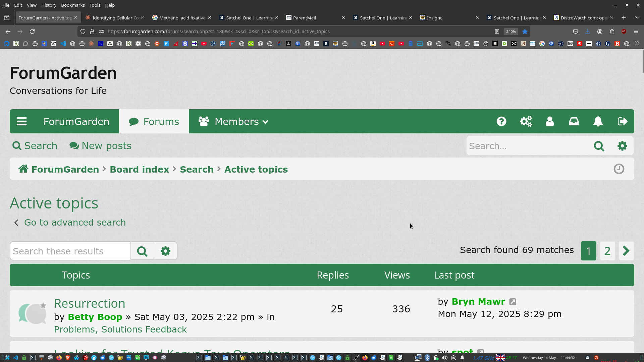Click the volume icon in system tray
The height and width of the screenshot is (362, 644).
(x=445, y=358)
